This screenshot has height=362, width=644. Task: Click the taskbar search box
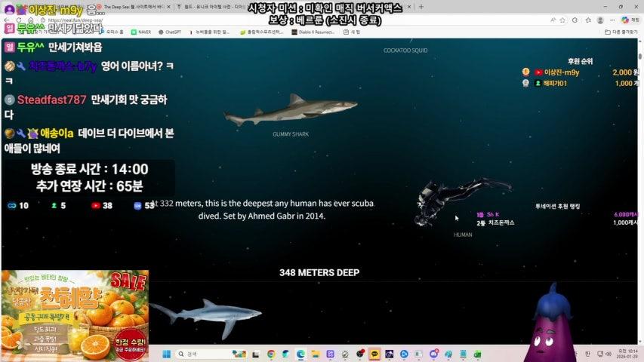pyautogui.click(x=211, y=354)
